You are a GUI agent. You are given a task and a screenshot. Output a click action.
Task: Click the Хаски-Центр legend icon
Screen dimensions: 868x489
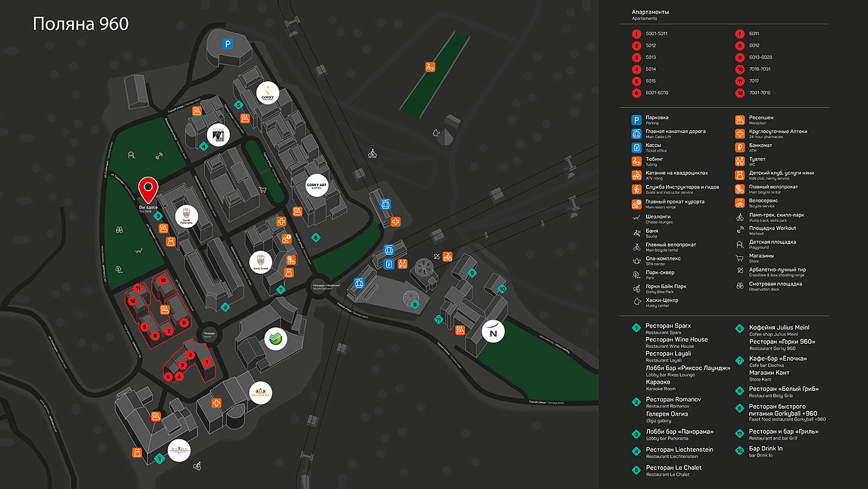tap(636, 302)
